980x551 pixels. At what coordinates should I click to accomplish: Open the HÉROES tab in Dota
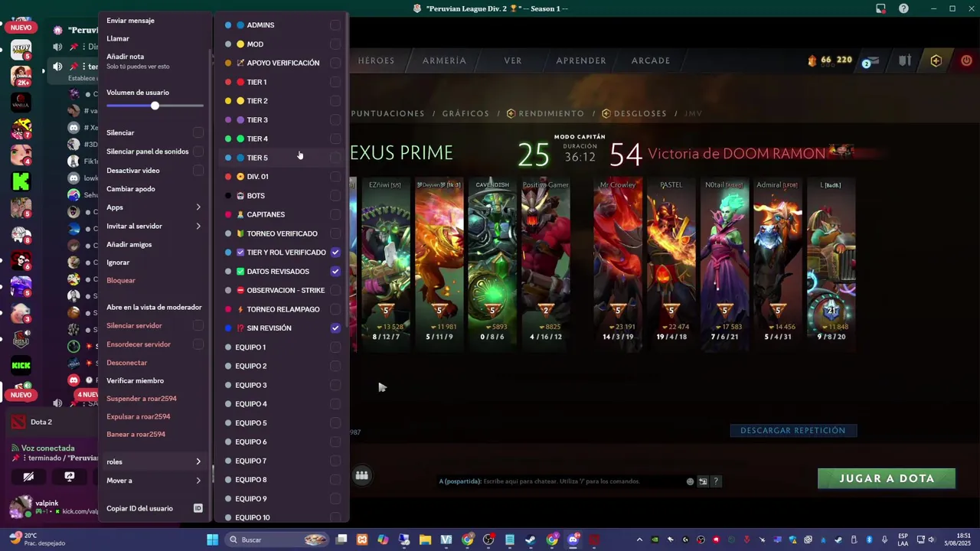[x=376, y=60]
